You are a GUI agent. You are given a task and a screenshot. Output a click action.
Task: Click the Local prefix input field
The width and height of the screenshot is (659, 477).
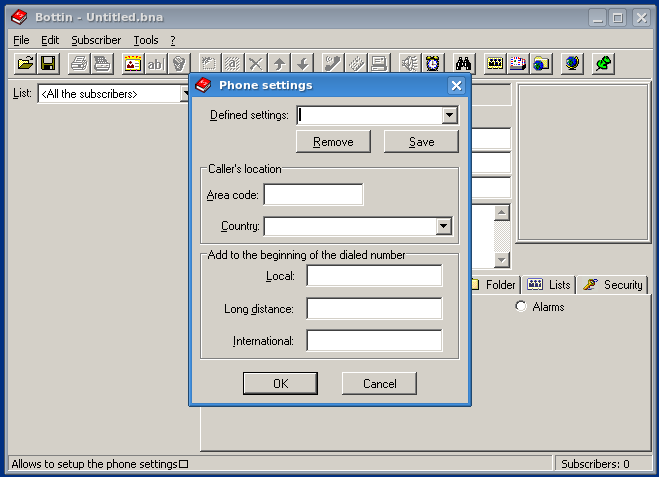coord(374,276)
